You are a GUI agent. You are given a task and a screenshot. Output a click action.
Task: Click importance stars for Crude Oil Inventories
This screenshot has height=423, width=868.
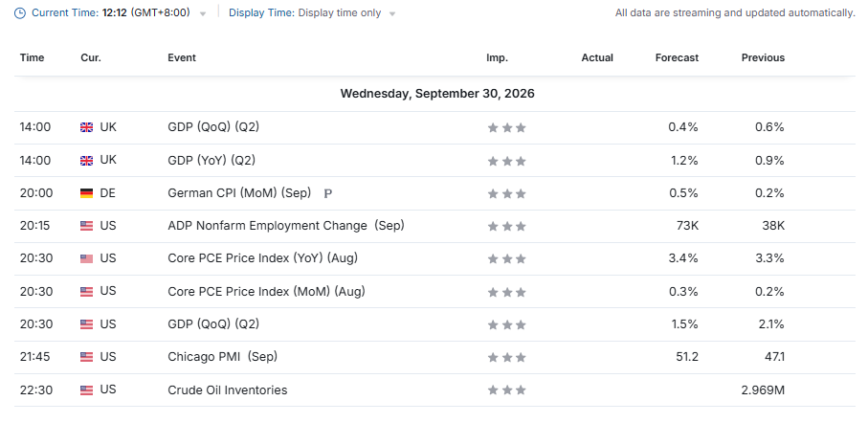(x=506, y=390)
